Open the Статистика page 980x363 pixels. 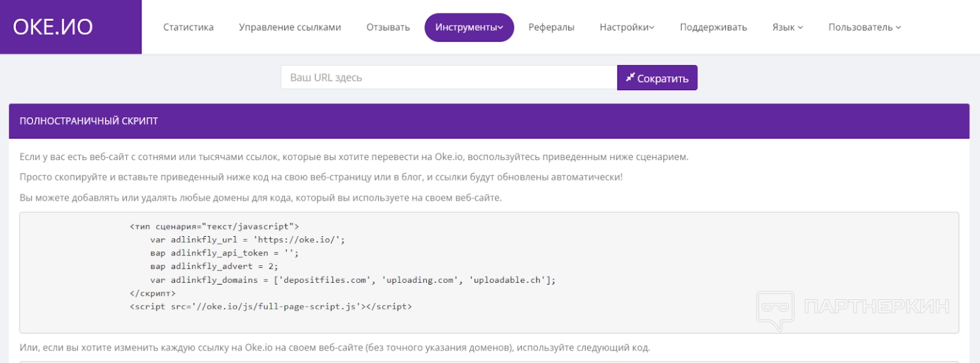pyautogui.click(x=188, y=28)
